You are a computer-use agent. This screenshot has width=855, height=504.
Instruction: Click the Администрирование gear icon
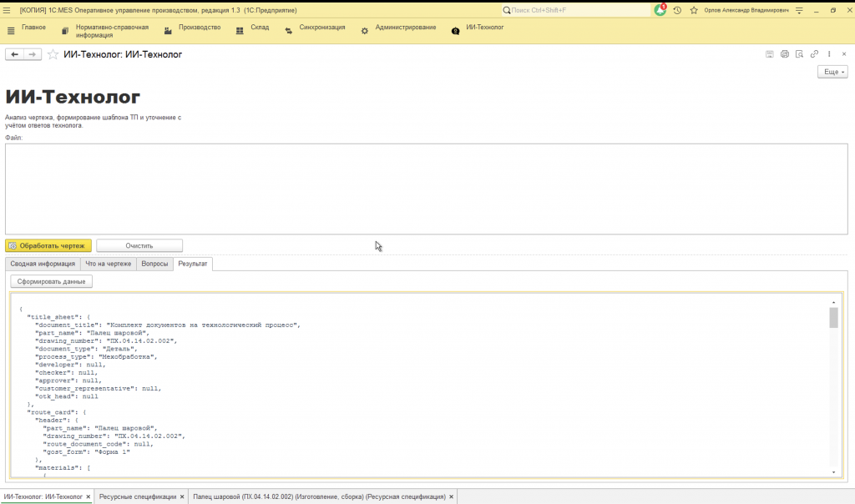(x=364, y=31)
